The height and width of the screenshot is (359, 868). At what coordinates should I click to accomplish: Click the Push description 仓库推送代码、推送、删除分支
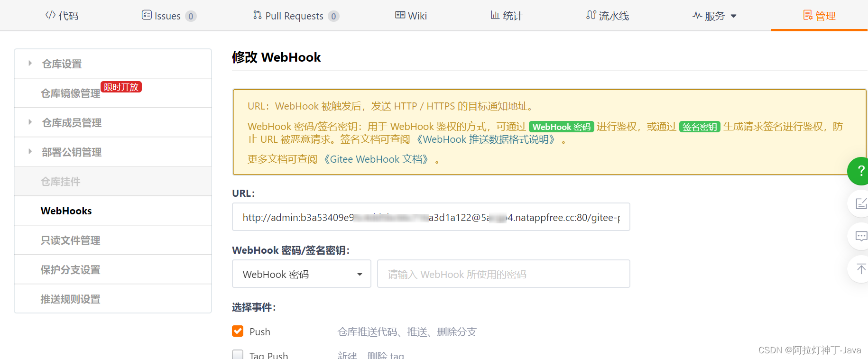407,331
